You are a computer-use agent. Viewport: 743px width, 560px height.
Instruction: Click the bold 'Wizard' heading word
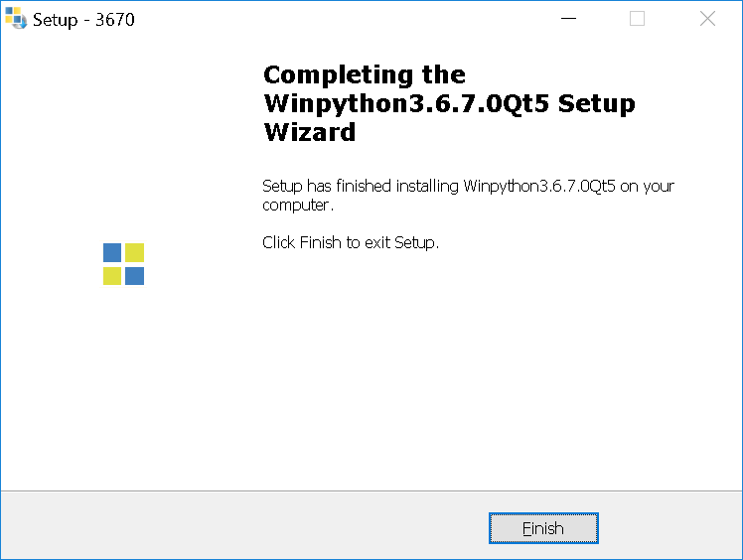310,132
